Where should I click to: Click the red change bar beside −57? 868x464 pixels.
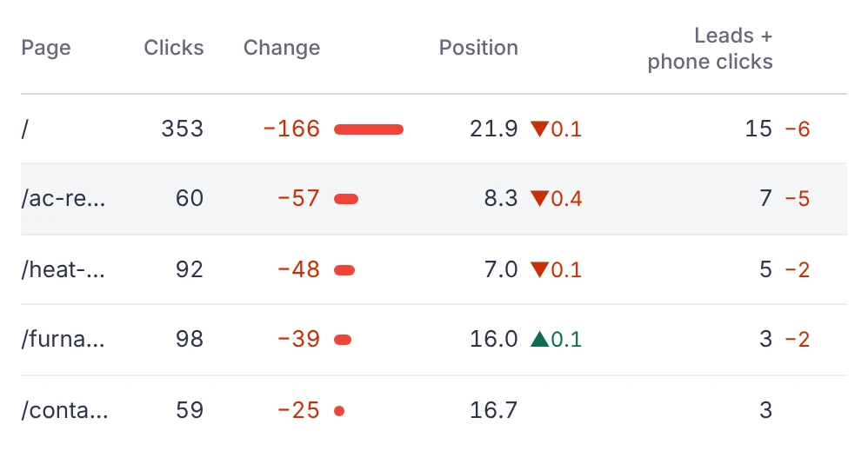click(346, 199)
